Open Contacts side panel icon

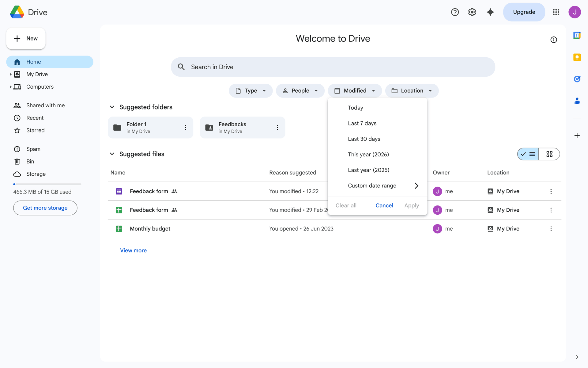tap(577, 101)
